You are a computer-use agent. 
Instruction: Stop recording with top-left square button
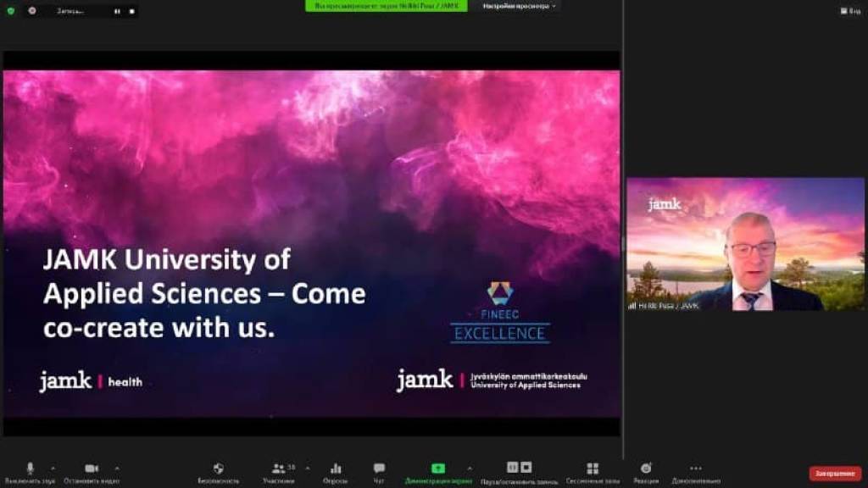click(131, 11)
